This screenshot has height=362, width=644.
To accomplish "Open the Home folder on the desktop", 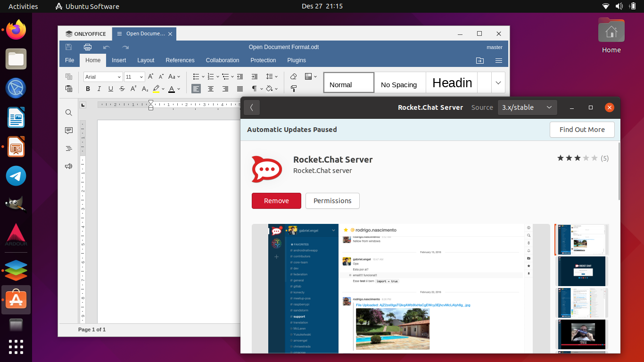I will (x=611, y=36).
